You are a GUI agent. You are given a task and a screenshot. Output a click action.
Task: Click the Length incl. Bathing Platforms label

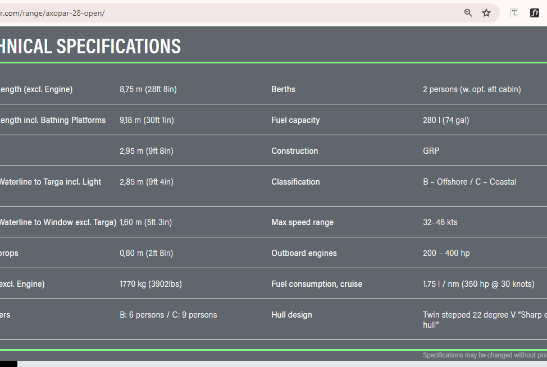53,120
